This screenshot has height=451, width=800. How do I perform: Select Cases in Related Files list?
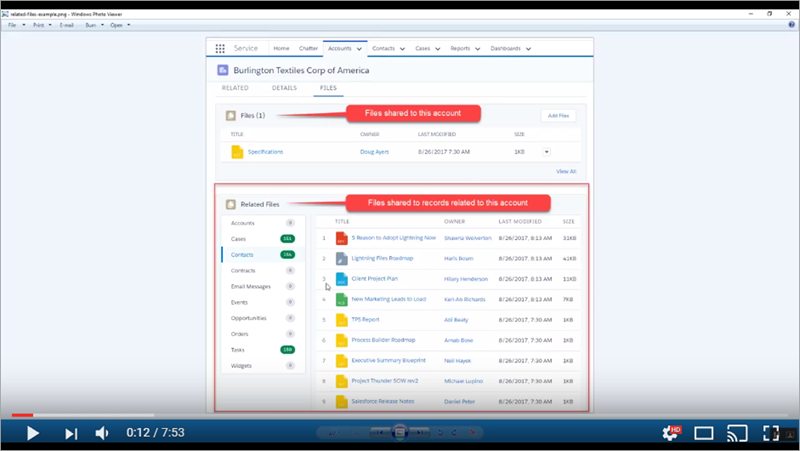[263, 239]
